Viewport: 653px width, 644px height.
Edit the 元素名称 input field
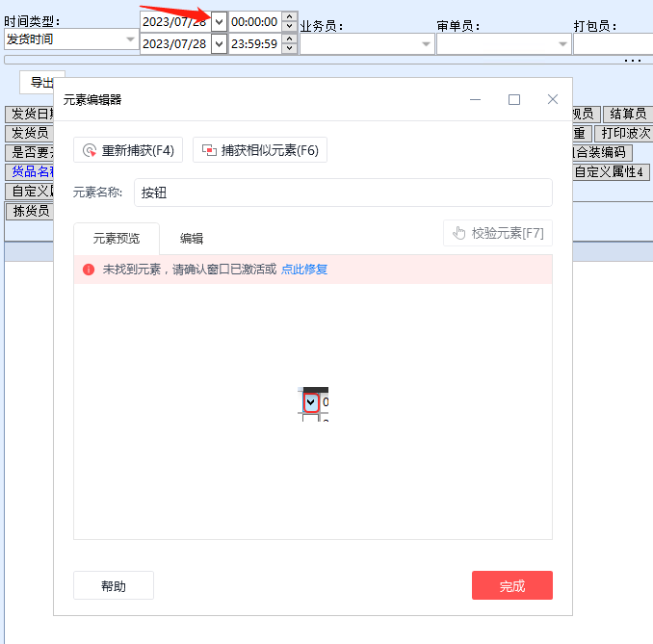coord(343,193)
